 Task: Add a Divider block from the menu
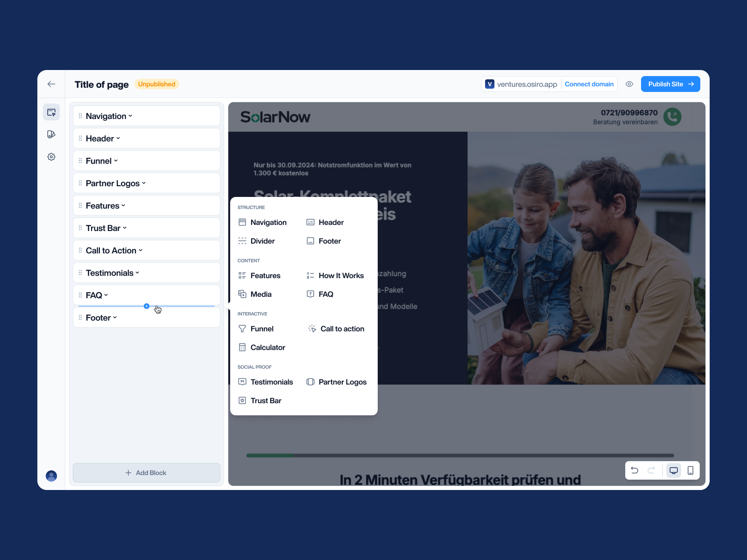click(x=256, y=241)
